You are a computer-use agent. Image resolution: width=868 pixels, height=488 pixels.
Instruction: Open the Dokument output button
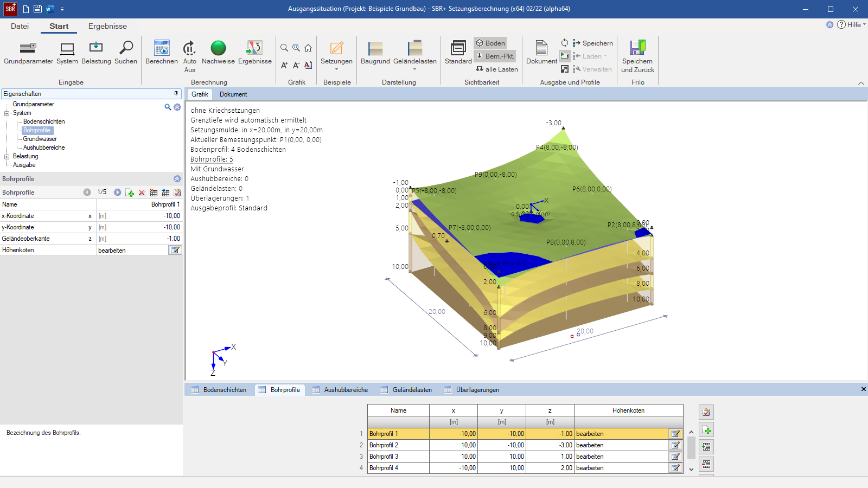(541, 53)
